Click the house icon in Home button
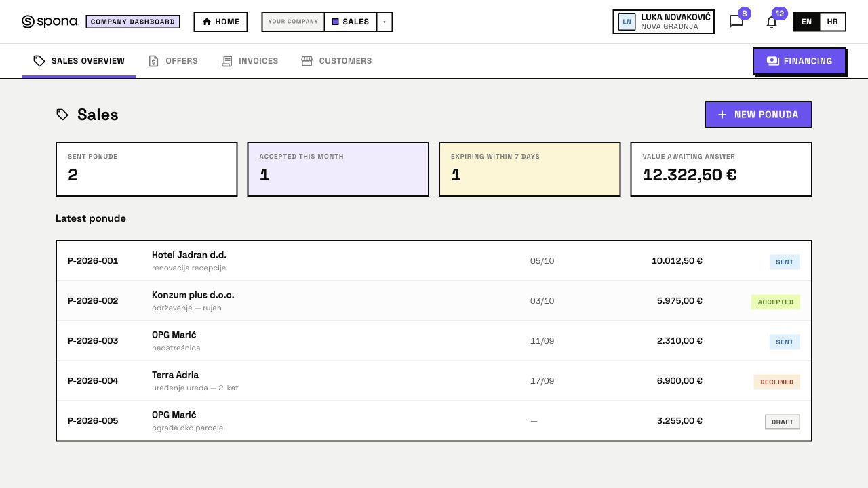The height and width of the screenshot is (488, 868). coord(207,22)
